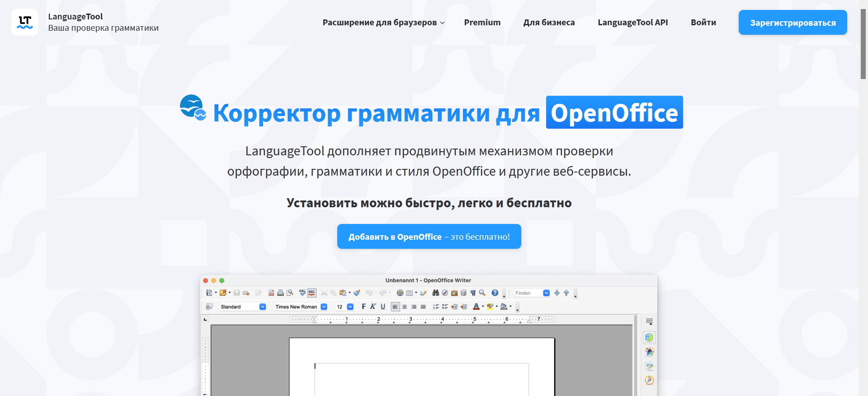Expand the Paste dropdown arrow
The image size is (868, 396).
[349, 293]
